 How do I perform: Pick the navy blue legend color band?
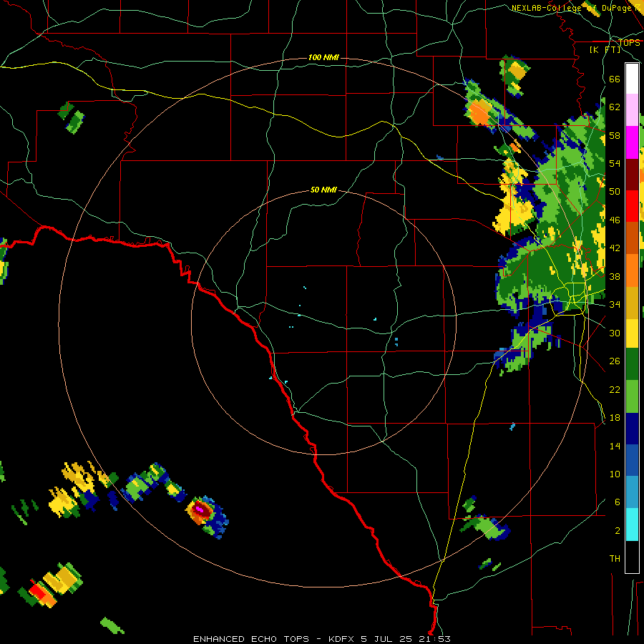pos(632,429)
